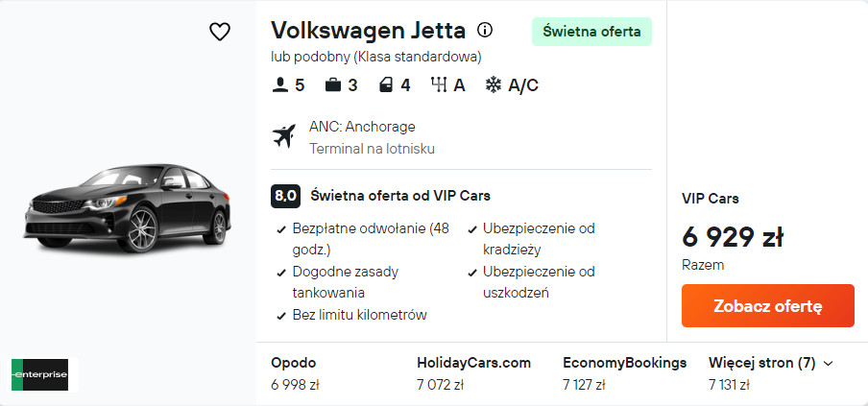The image size is (868, 406).
Task: Click the chevron arrow next to Więcej stron
Action: pyautogui.click(x=828, y=364)
